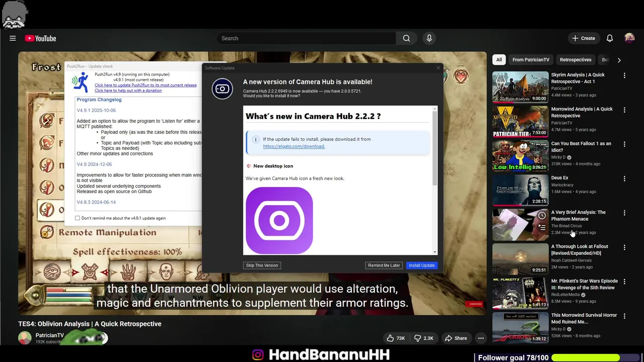This screenshot has height=362, width=644.
Task: Select the Retrospectives chip
Action: (576, 60)
